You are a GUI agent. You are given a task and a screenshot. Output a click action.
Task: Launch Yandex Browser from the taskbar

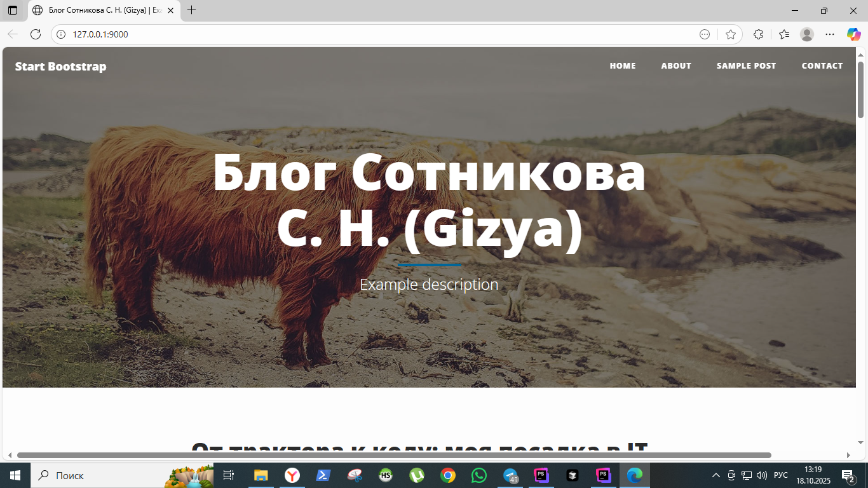point(292,475)
